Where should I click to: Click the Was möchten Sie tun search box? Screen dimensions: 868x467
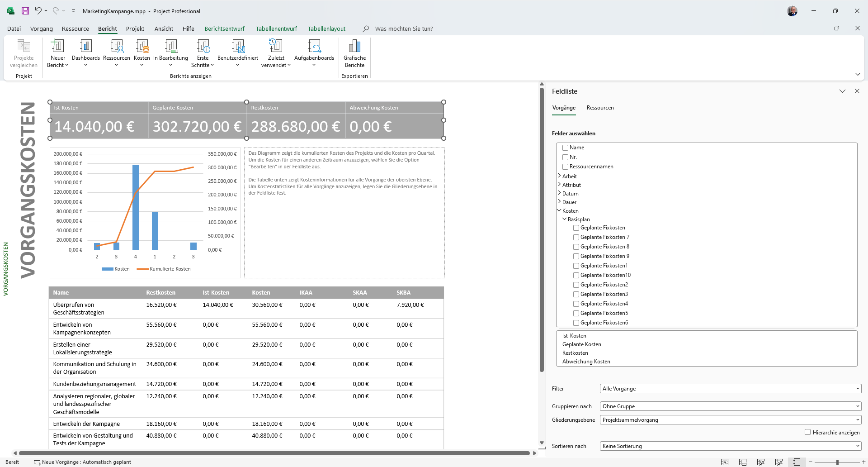click(x=404, y=29)
